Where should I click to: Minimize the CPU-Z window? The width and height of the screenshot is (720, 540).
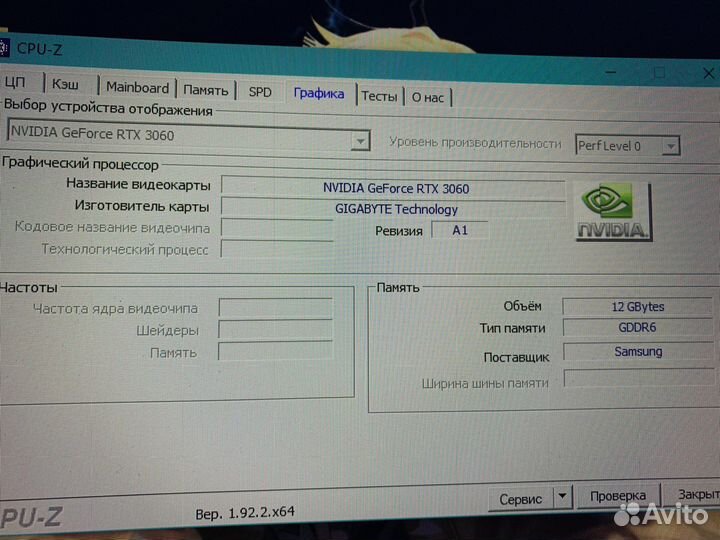click(x=611, y=72)
